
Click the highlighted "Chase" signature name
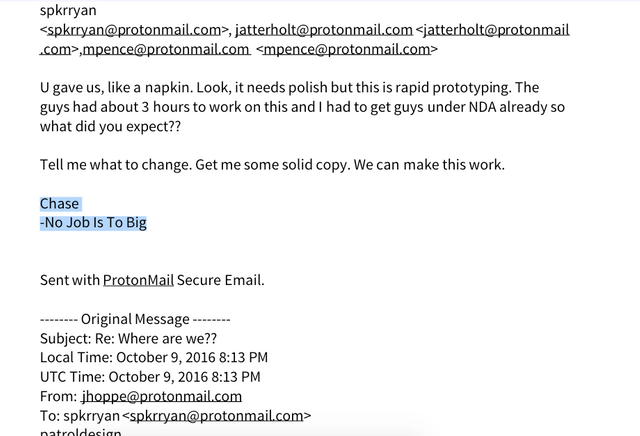(x=60, y=204)
